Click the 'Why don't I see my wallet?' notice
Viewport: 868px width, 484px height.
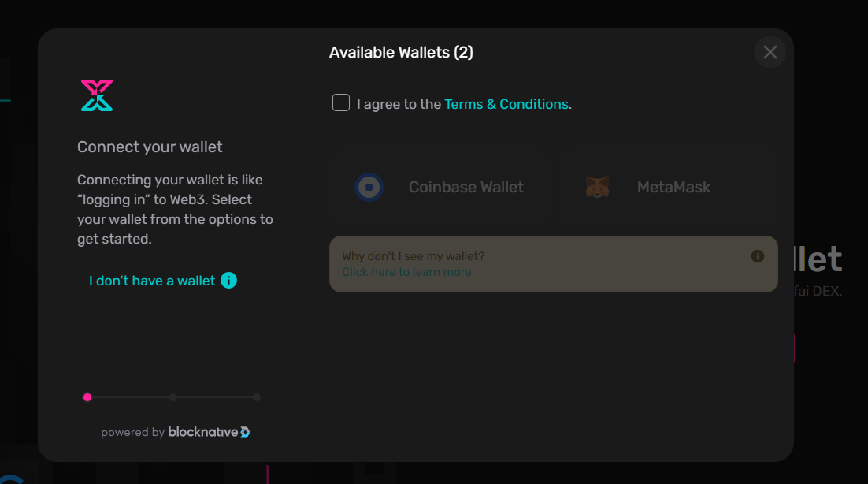(554, 264)
